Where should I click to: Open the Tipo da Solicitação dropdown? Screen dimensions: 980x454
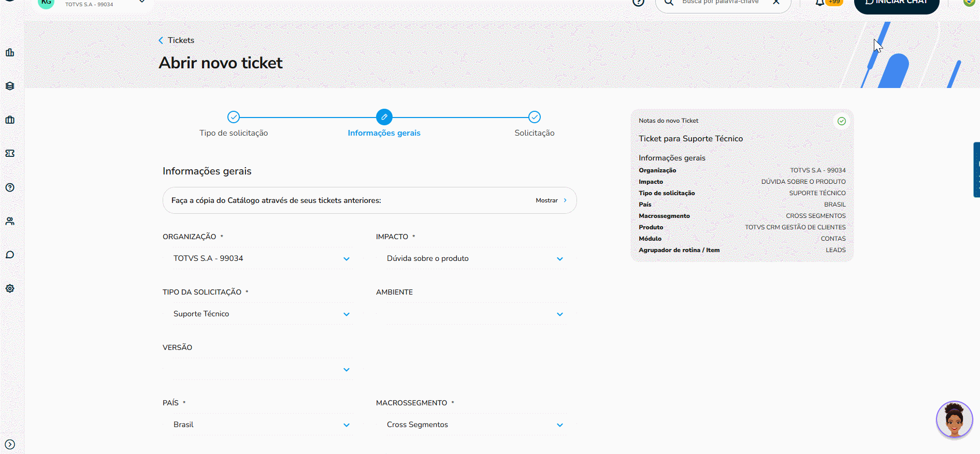pyautogui.click(x=262, y=314)
